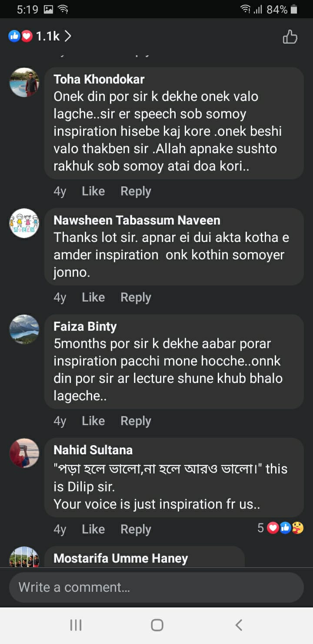Like Nahid Sultana's comment
Screen dimensions: 313x644
click(x=93, y=529)
